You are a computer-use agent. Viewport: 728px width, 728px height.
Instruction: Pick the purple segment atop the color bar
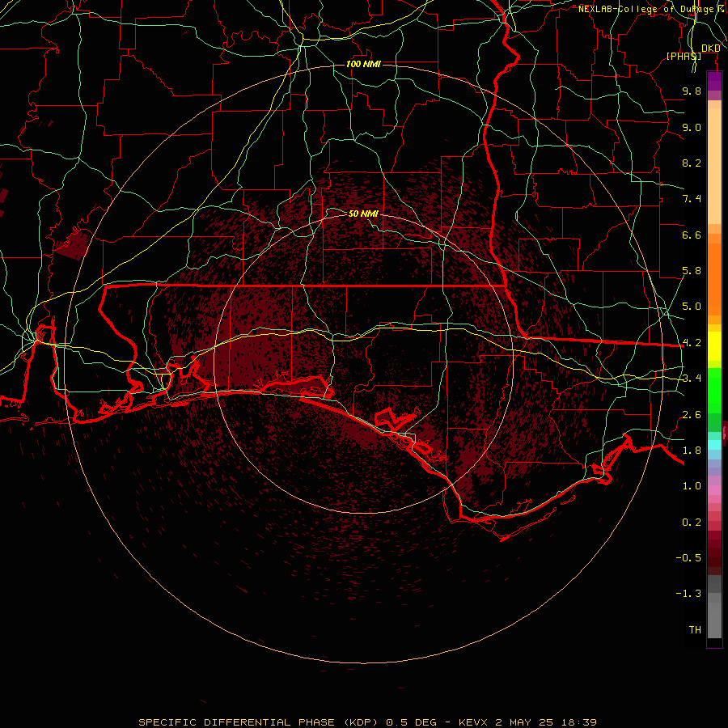(714, 81)
